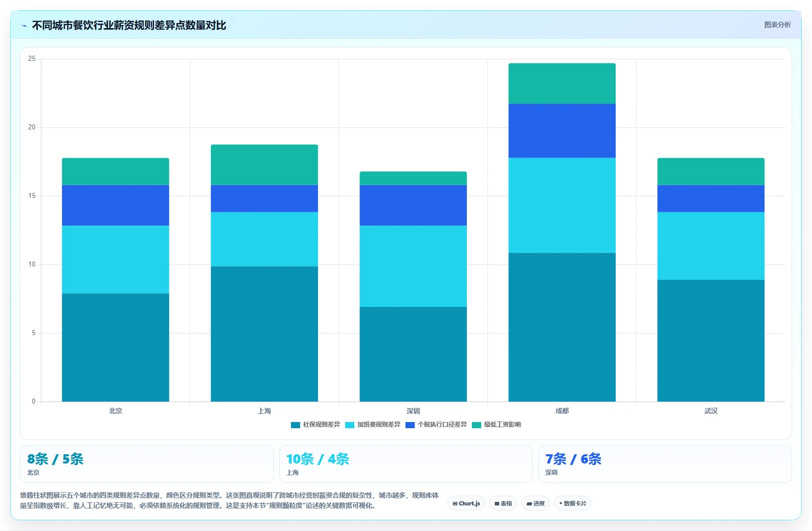This screenshot has height=531, width=812.
Task: Click the y-axis value 0
Action: pos(34,402)
